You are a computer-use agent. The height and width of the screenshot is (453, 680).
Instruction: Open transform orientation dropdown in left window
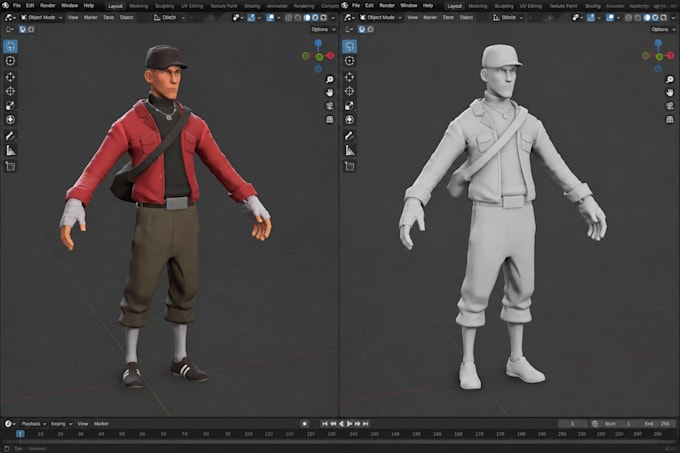pos(170,18)
